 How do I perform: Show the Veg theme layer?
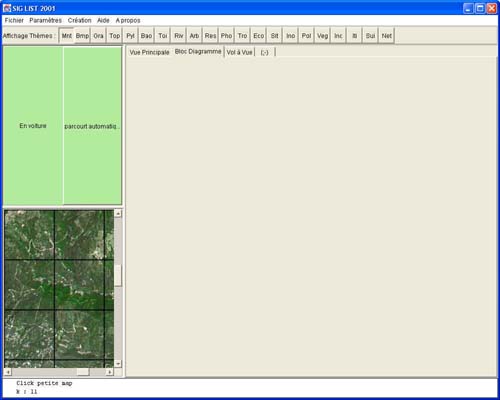[x=322, y=36]
